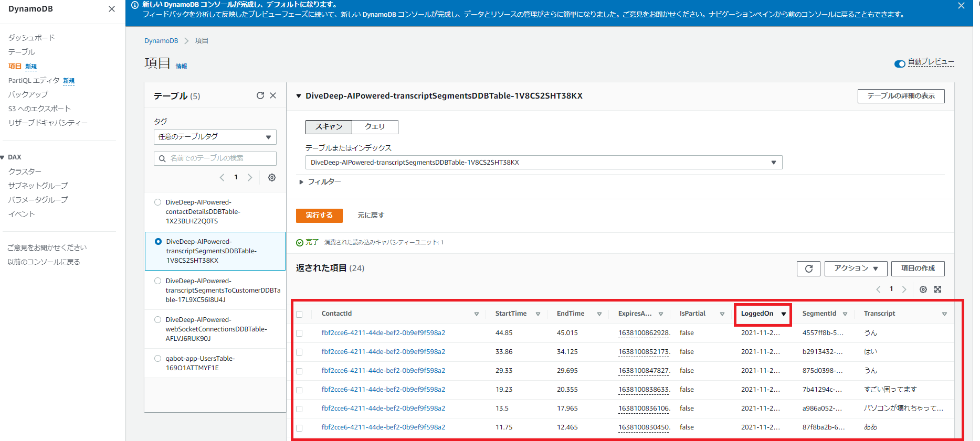Close the DynamoDB navigation pane
The height and width of the screenshot is (441, 980).
click(x=111, y=9)
